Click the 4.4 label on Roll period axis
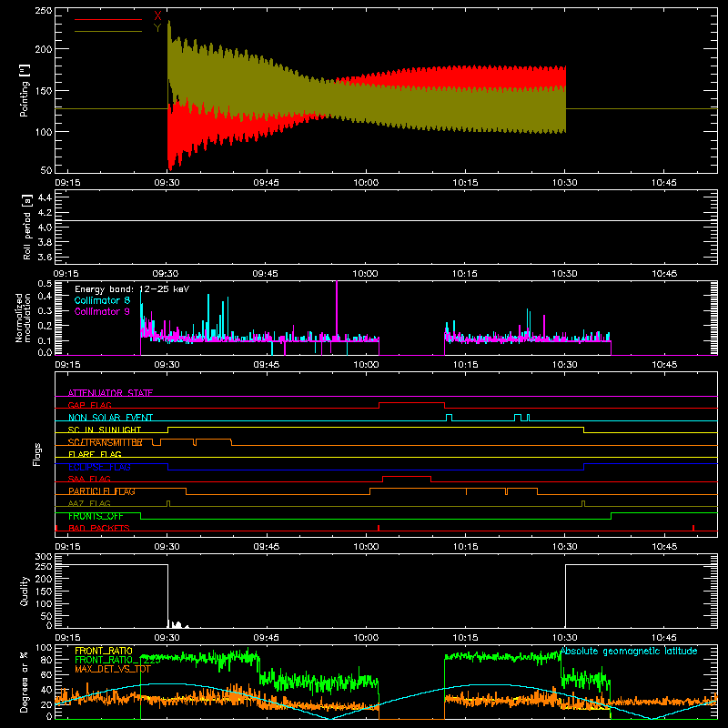Image resolution: width=728 pixels, height=728 pixels. (45, 197)
